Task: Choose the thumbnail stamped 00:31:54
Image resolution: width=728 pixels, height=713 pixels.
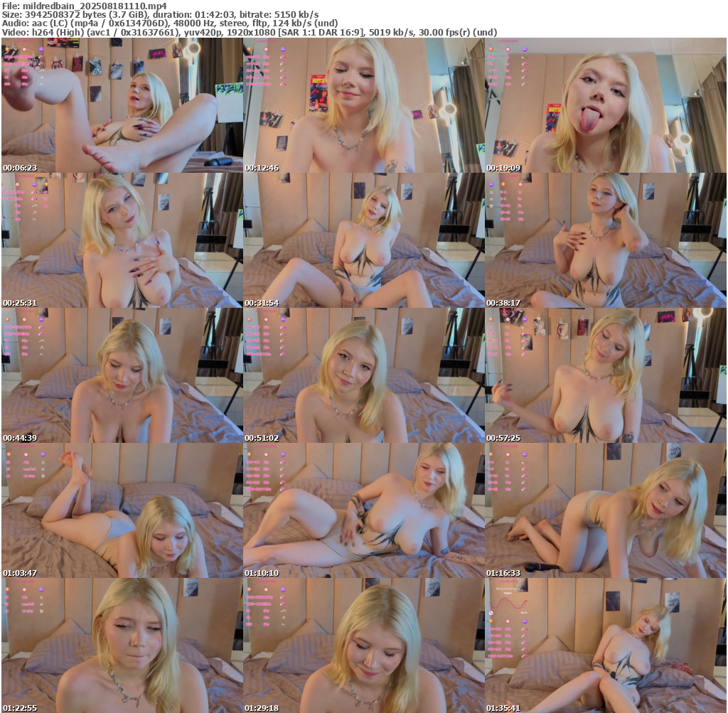Action: click(363, 240)
